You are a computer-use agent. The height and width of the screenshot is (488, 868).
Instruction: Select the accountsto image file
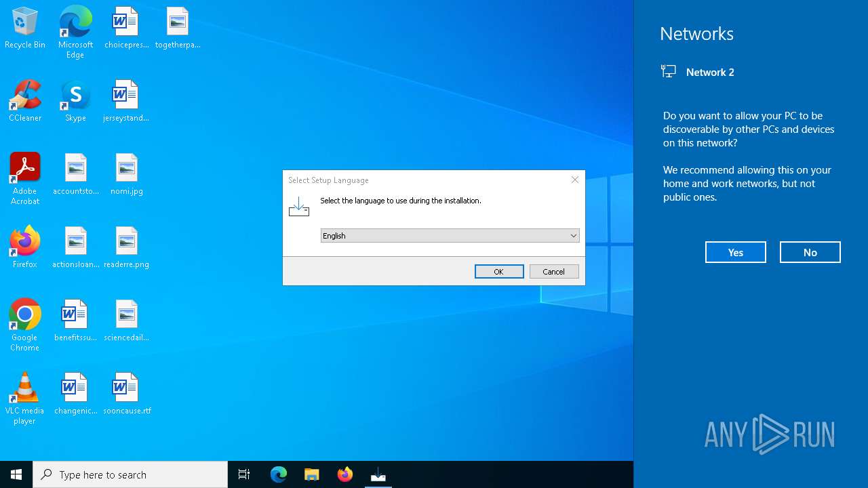[x=75, y=174]
